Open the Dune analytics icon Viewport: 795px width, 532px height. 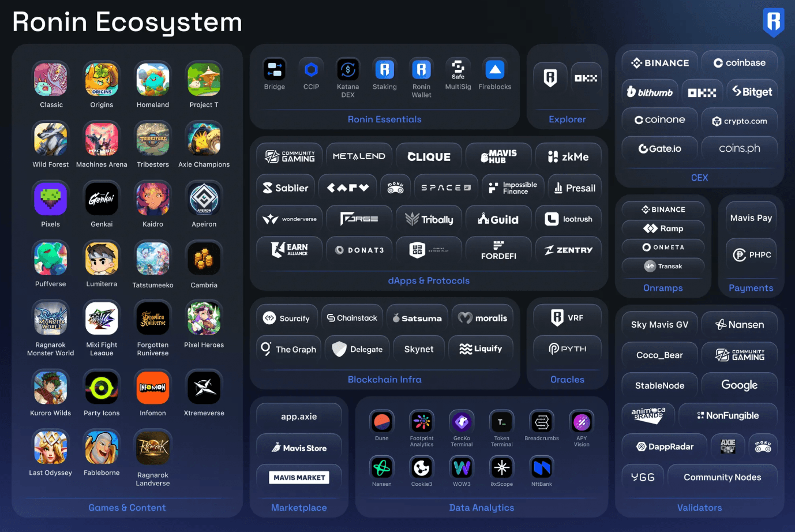click(x=382, y=422)
